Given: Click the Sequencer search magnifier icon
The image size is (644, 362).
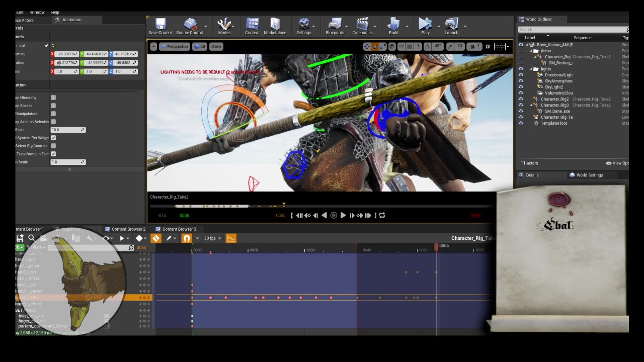Looking at the screenshot, I should point(31,238).
